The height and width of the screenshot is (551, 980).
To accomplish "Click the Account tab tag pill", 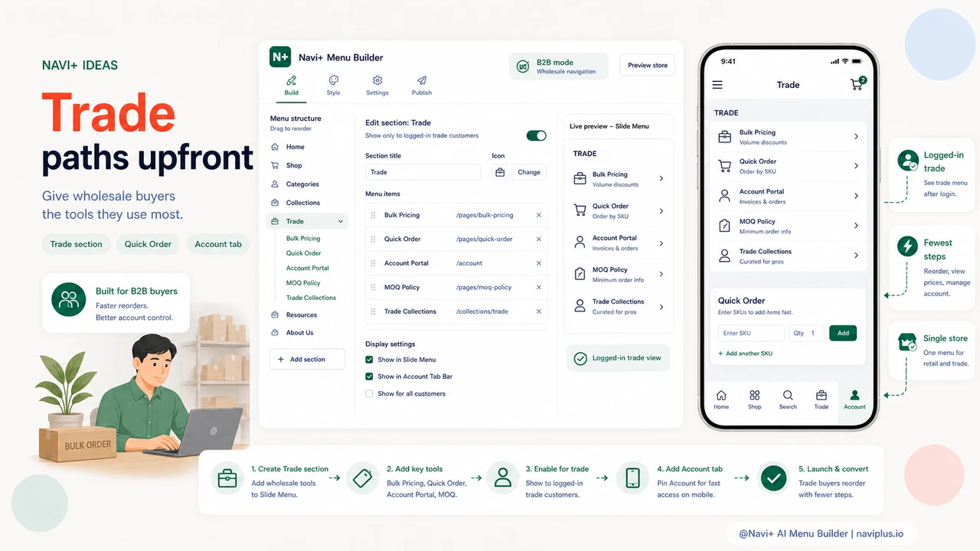I will pyautogui.click(x=218, y=244).
